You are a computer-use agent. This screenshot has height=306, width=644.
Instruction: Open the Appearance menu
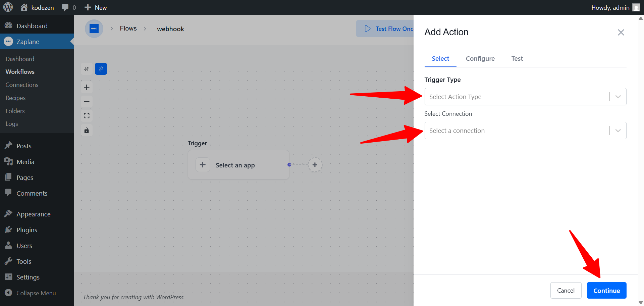pyautogui.click(x=37, y=214)
